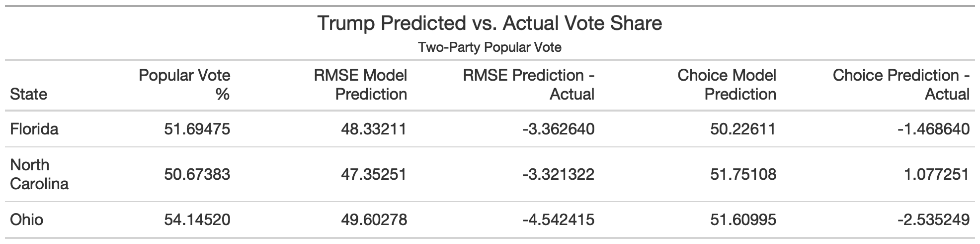This screenshot has width=980, height=244.
Task: Select Ohio's Choice Model value 51.60995
Action: tap(743, 220)
